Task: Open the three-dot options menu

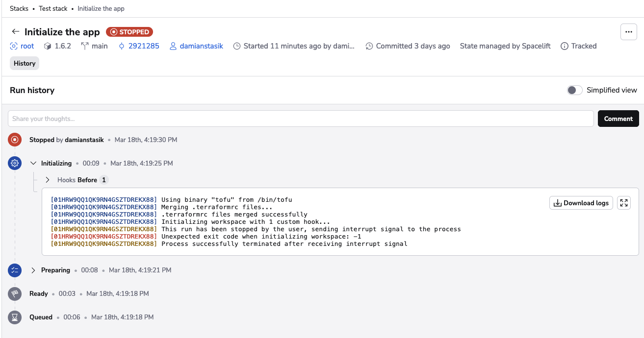Action: tap(628, 31)
